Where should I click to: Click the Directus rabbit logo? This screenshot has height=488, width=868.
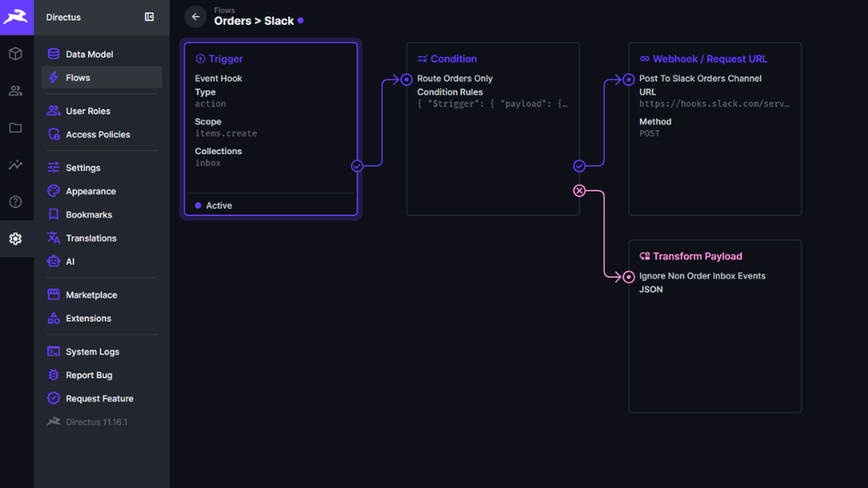[17, 17]
